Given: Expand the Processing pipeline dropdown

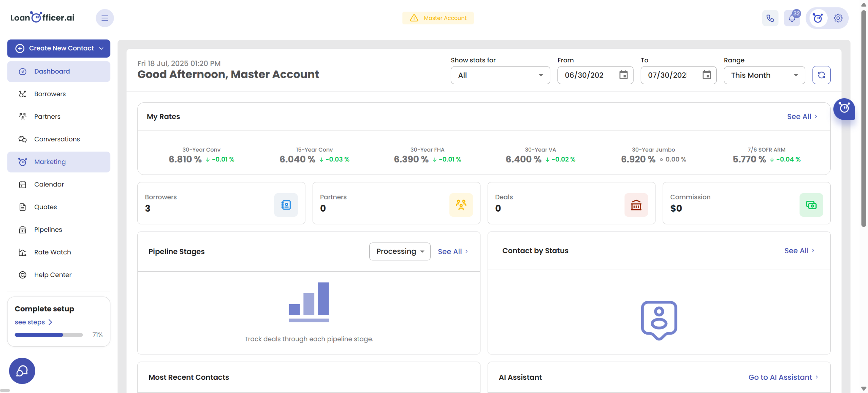Looking at the screenshot, I should 400,251.
